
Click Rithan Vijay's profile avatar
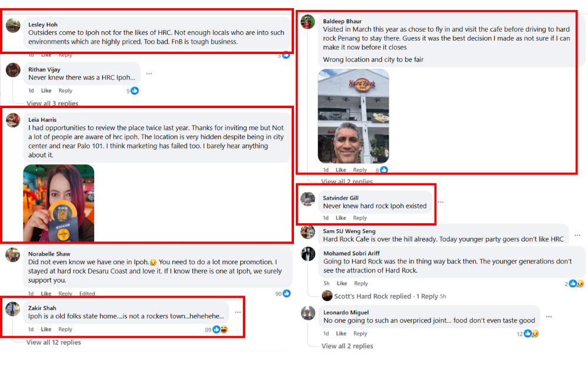pos(13,70)
